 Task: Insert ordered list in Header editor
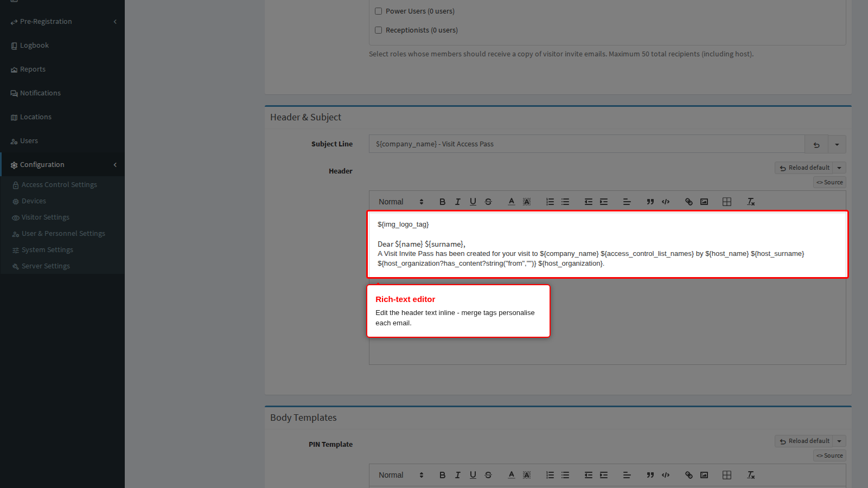pos(550,202)
